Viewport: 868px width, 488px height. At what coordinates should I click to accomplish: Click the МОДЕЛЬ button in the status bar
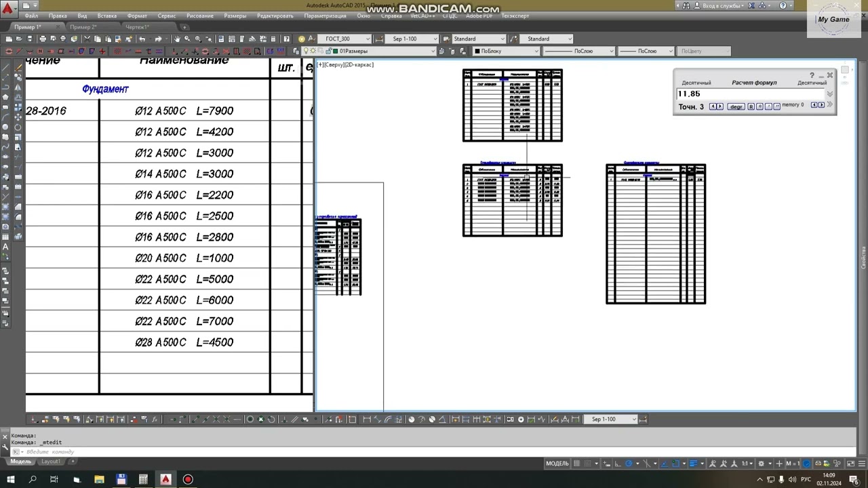click(x=557, y=464)
